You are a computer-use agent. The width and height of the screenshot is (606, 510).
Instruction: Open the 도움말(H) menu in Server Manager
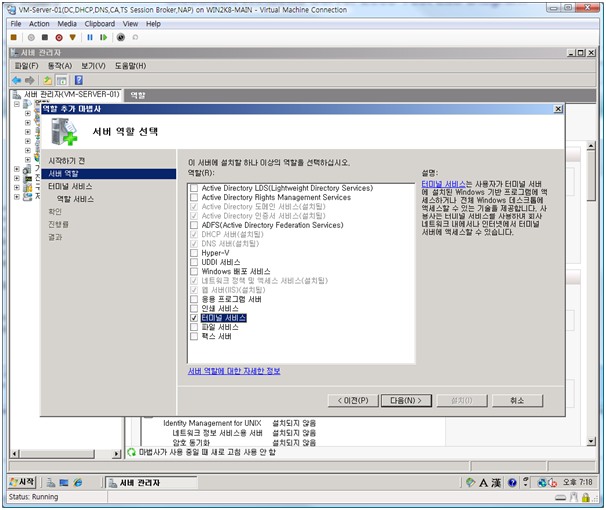click(130, 66)
